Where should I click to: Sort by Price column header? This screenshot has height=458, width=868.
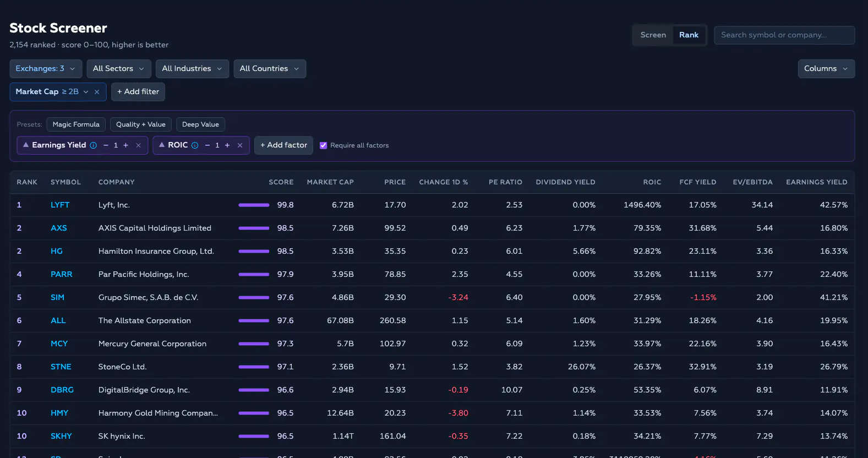pos(395,182)
